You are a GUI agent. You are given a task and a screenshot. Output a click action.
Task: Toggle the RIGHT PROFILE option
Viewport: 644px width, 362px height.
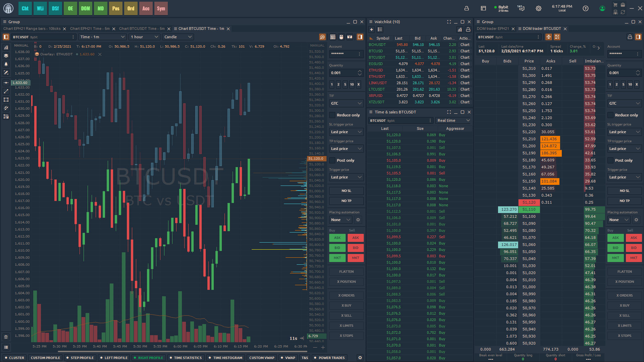(x=148, y=358)
